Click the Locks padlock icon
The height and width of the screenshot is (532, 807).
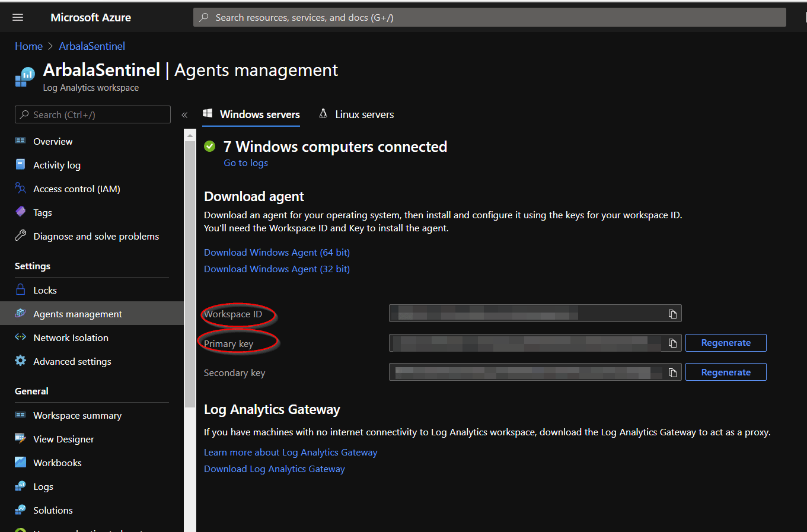pos(20,289)
